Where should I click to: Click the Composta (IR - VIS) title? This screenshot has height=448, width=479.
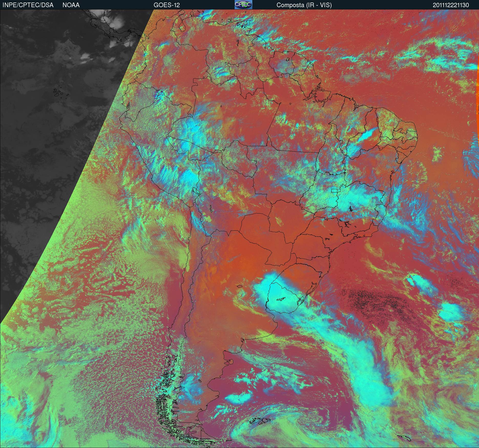304,5
